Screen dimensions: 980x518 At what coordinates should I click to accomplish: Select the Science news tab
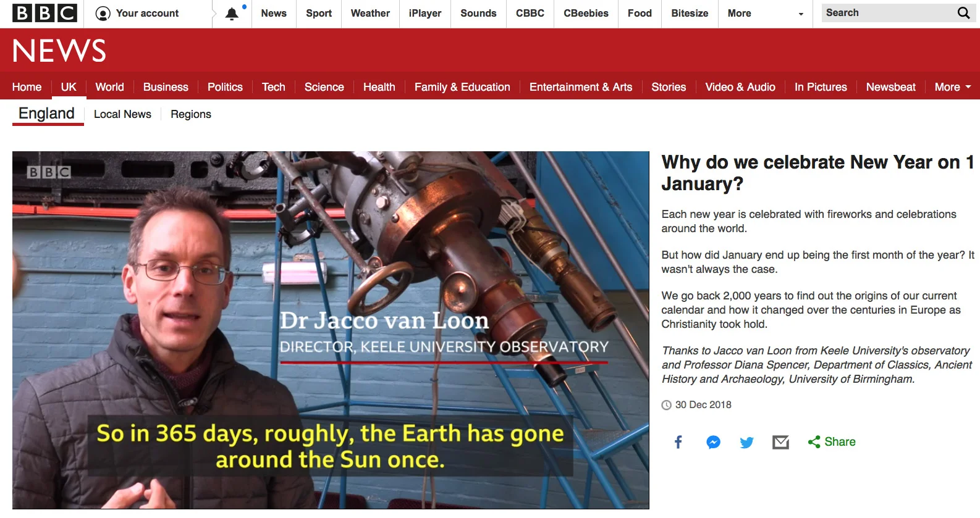(x=324, y=87)
